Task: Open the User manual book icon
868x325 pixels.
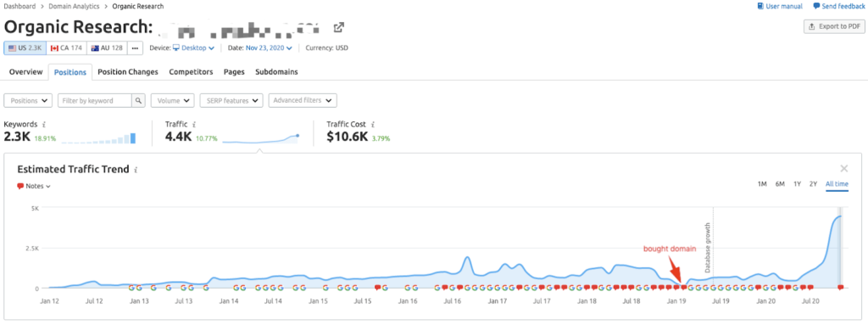Action: pyautogui.click(x=760, y=6)
